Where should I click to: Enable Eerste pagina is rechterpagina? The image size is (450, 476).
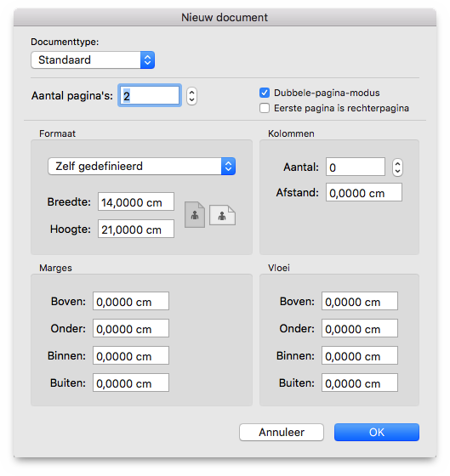pyautogui.click(x=265, y=108)
